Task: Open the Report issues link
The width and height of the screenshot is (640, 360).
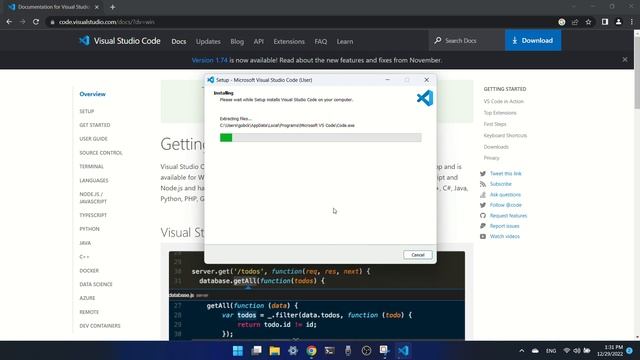Action: click(x=504, y=226)
